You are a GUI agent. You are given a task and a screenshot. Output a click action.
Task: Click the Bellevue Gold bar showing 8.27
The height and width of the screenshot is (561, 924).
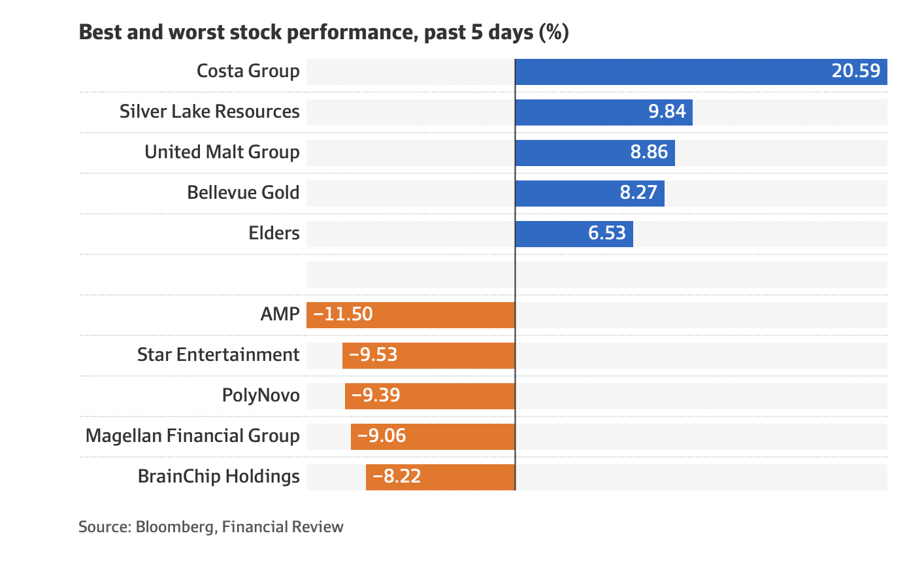(x=589, y=193)
